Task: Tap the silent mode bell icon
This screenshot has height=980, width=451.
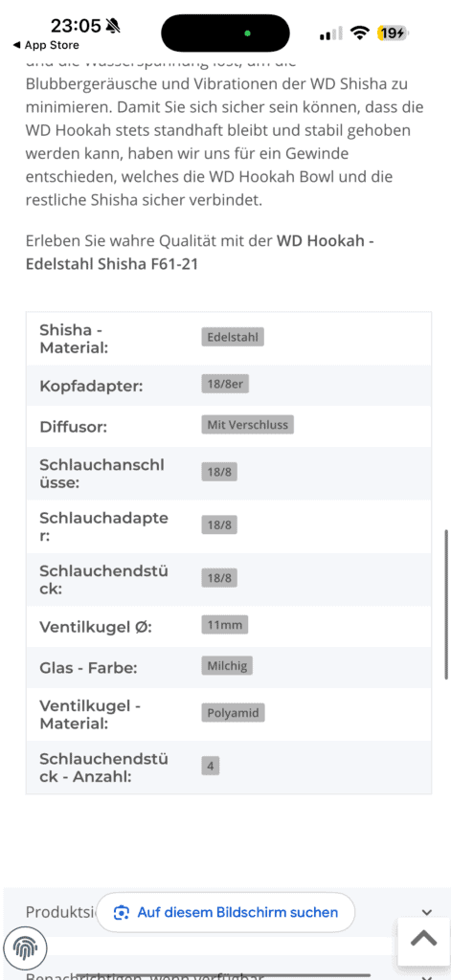Action: tap(113, 26)
